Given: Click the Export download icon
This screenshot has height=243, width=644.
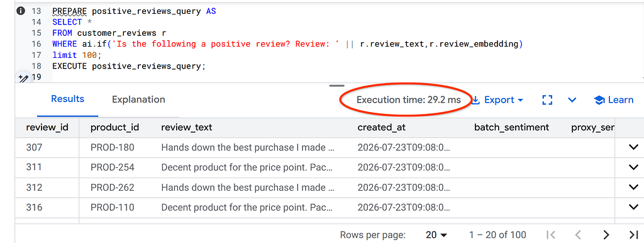Looking at the screenshot, I should pyautogui.click(x=475, y=100).
